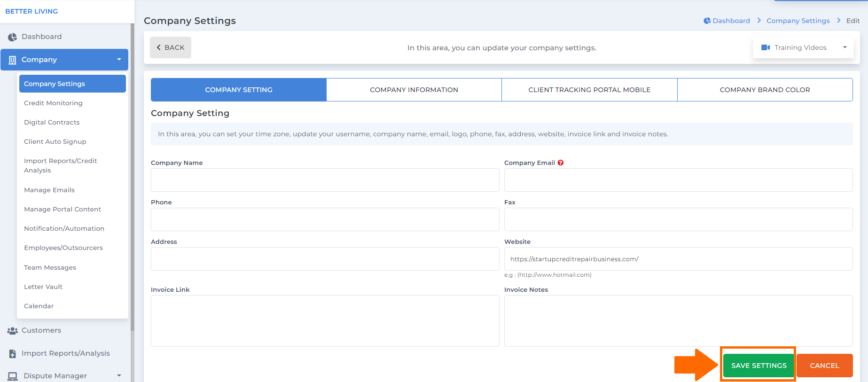Click the BACK button
The image size is (868, 382).
pos(171,47)
